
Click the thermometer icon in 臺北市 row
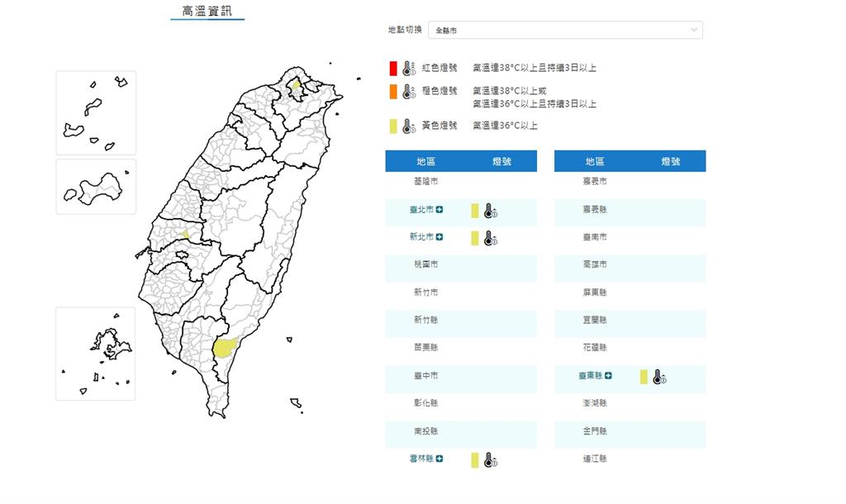click(x=490, y=211)
